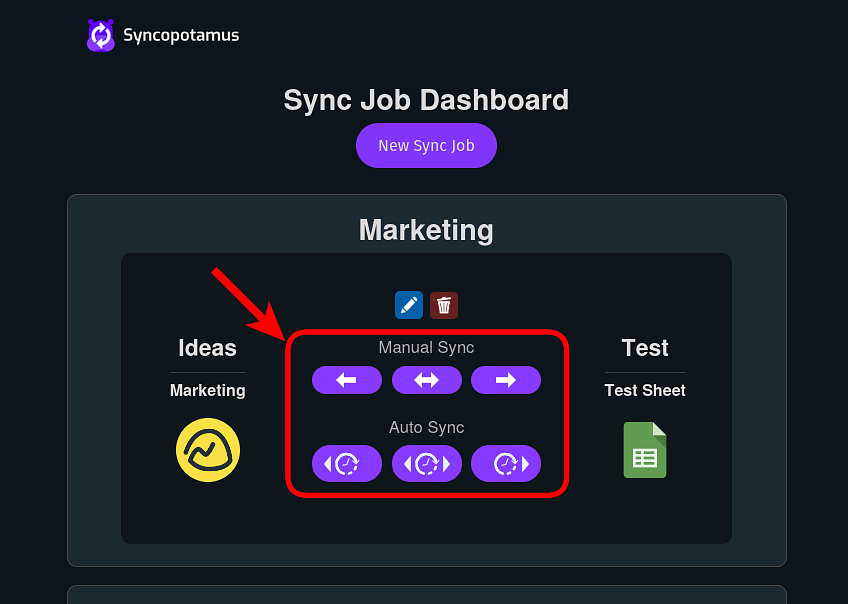Run two-way manual sync with double arrow
The image size is (848, 604).
[x=427, y=380]
